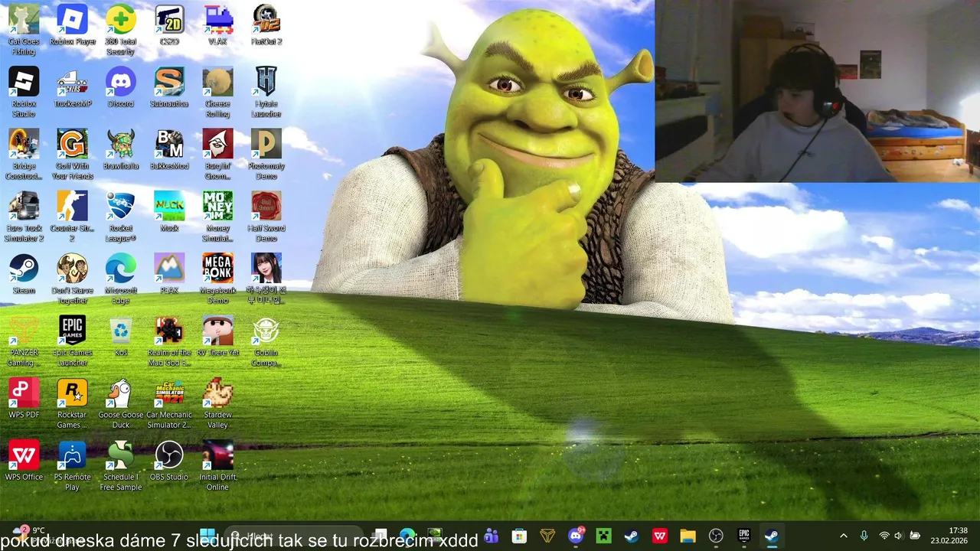
Task: Select the Subnautica desktop icon
Action: [x=169, y=87]
